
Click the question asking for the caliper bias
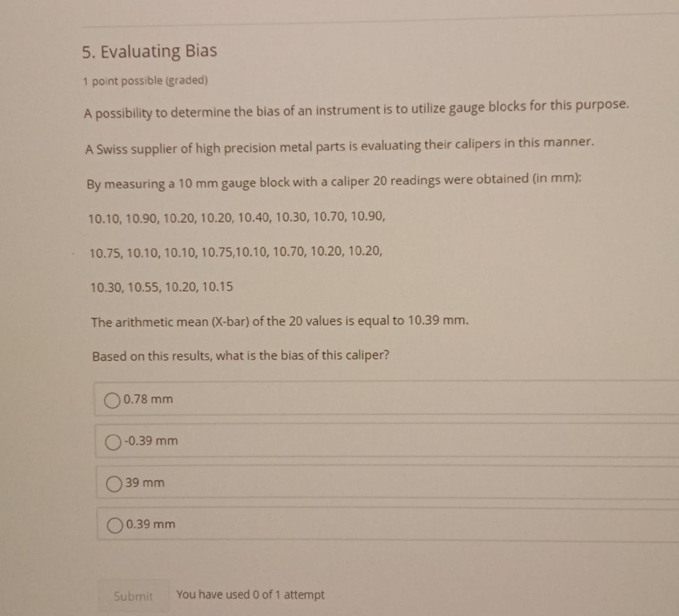(240, 355)
